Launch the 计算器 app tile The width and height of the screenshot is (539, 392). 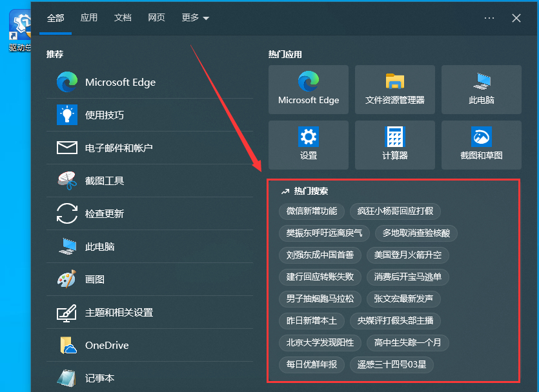pos(394,144)
